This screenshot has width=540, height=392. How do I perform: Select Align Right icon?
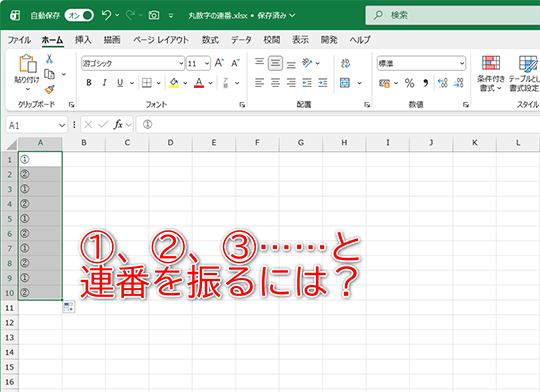pos(291,83)
